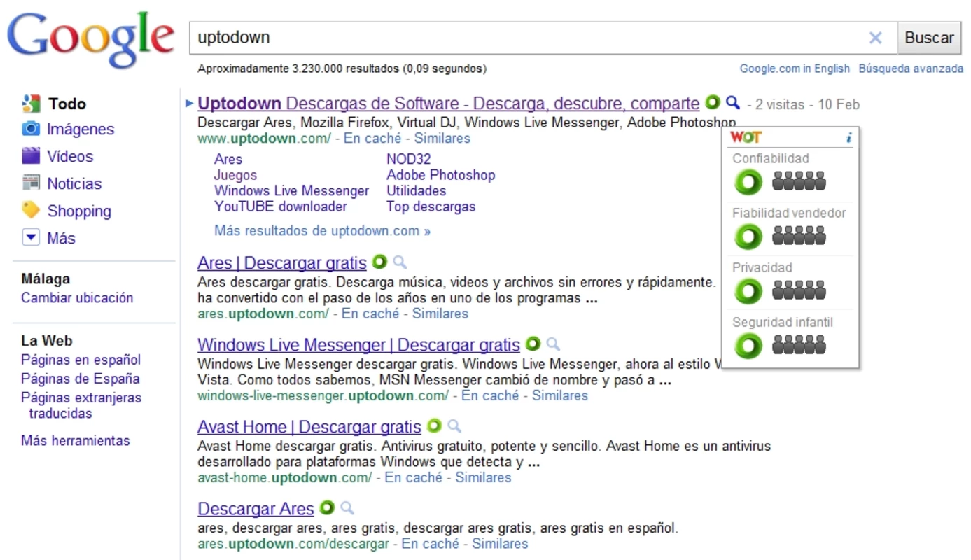Open the Top descargas sitelink
Image resolution: width=971 pixels, height=560 pixels.
coord(431,206)
